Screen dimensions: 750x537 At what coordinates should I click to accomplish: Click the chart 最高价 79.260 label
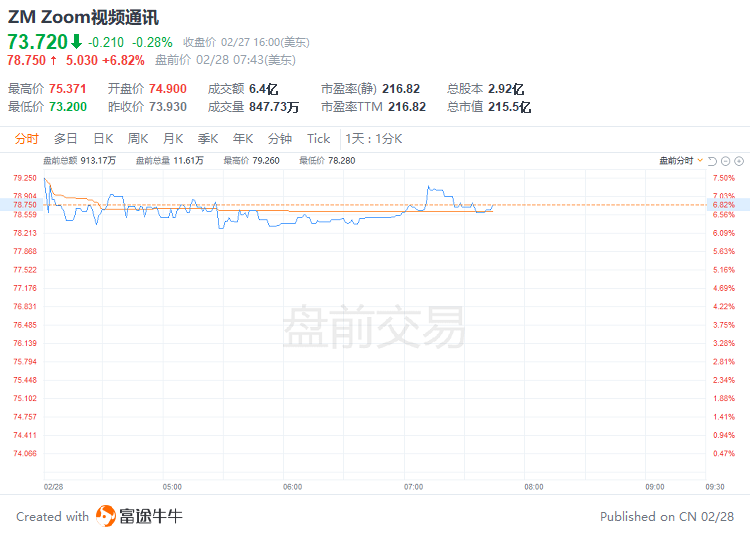(251, 161)
